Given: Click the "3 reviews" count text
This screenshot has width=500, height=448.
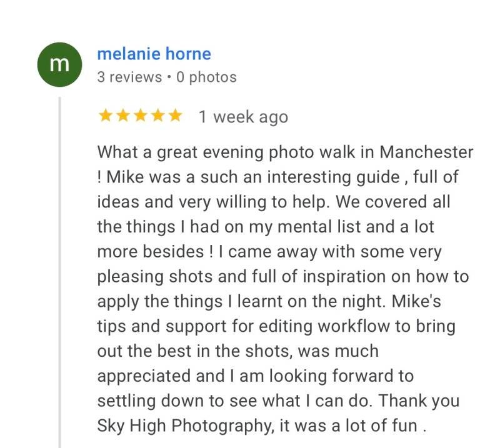Looking at the screenshot, I should [x=129, y=77].
